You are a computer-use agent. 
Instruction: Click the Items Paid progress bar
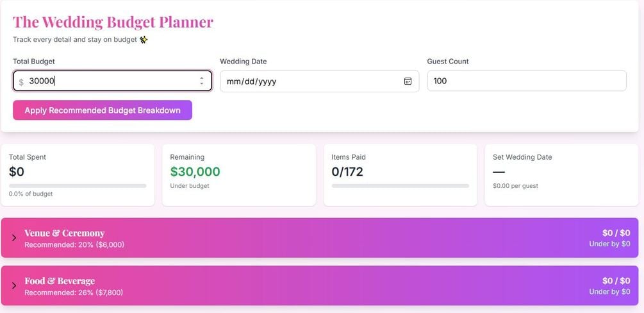click(x=400, y=186)
